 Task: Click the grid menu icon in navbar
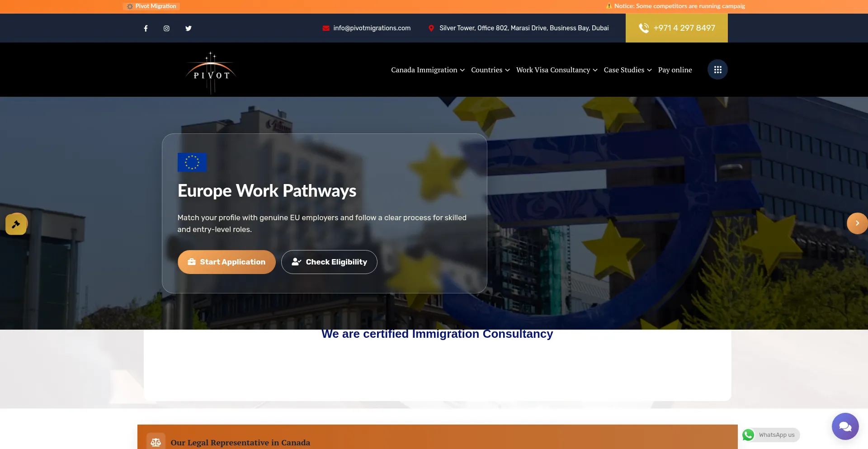[x=717, y=70]
